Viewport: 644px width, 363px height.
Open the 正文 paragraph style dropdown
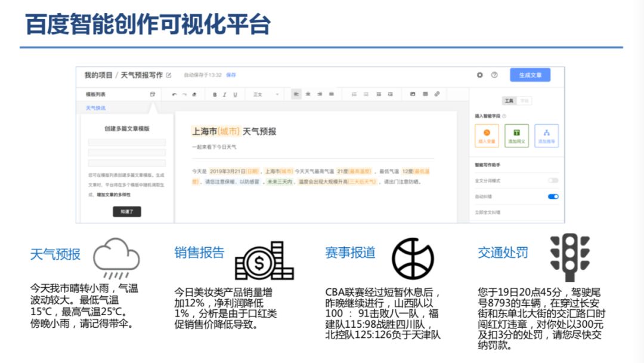[x=265, y=94]
